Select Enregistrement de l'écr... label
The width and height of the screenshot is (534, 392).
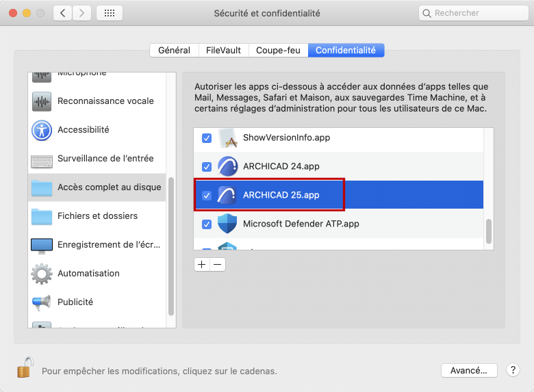coord(109,245)
